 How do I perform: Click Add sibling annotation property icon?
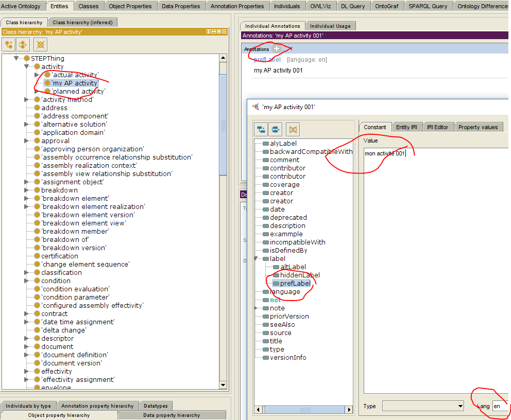(276, 129)
